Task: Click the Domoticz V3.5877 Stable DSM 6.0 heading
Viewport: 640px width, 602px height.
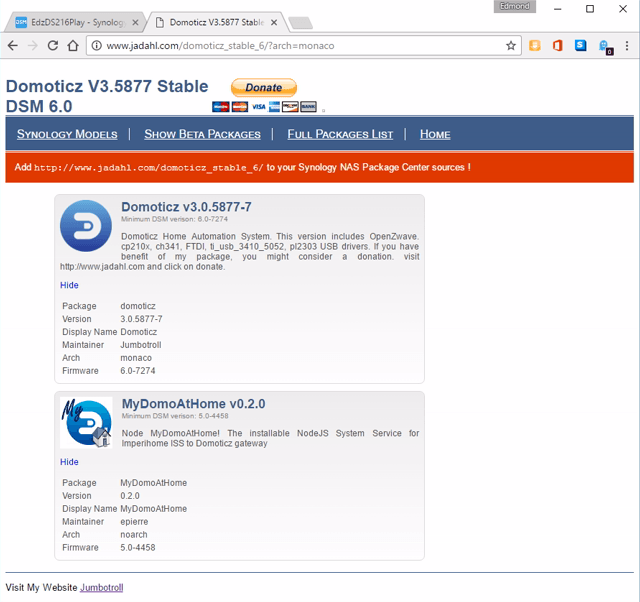Action: point(107,96)
